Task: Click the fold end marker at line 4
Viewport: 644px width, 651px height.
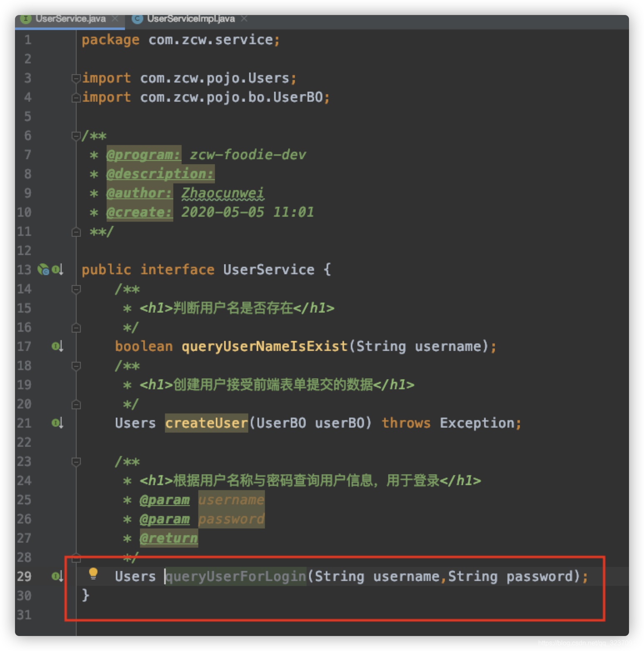Action: click(x=76, y=98)
